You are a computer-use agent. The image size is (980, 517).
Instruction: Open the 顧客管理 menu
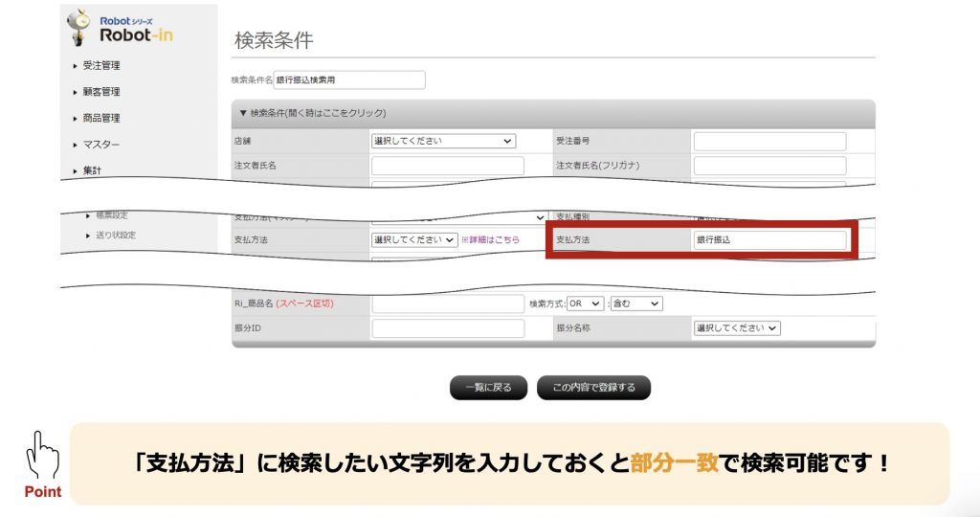coord(101,92)
